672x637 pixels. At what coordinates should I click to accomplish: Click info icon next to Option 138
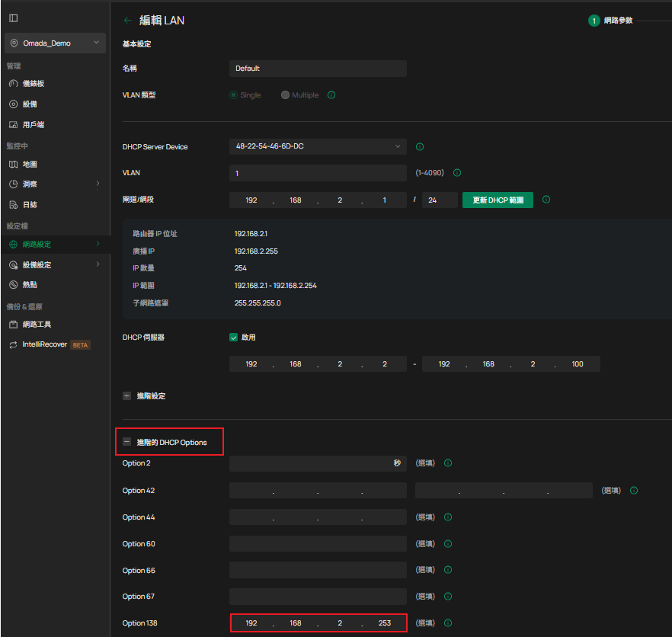coord(448,623)
